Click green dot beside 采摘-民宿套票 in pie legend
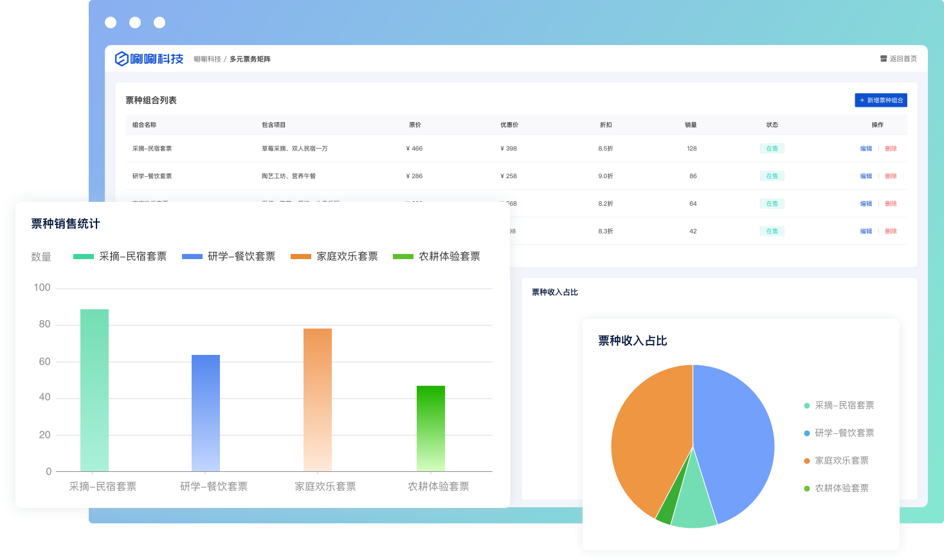Screen dimensions: 944x560 [x=806, y=406]
